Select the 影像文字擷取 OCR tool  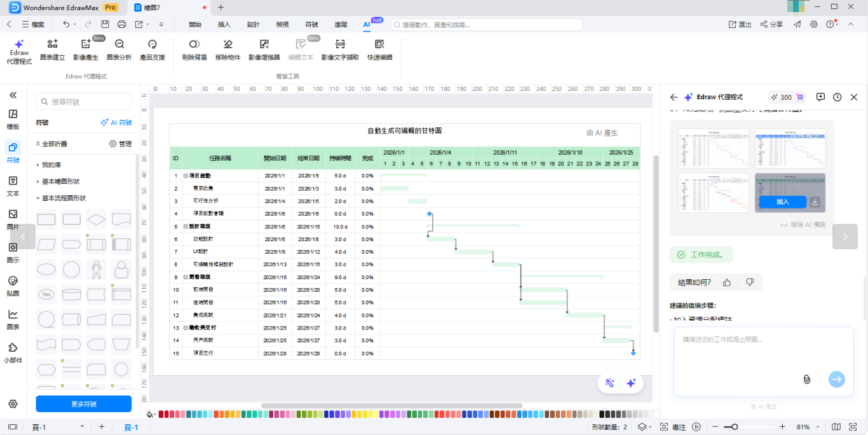(x=340, y=50)
